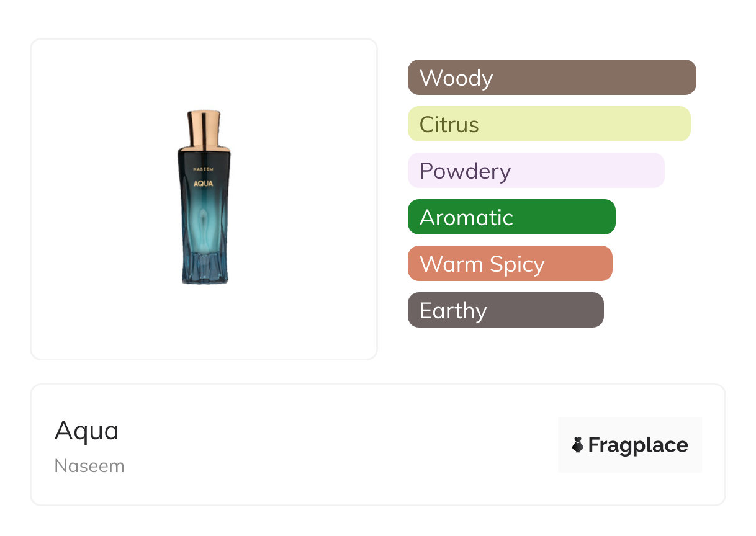The height and width of the screenshot is (536, 756).
Task: Click the AQUA label on the bottle
Action: click(204, 183)
